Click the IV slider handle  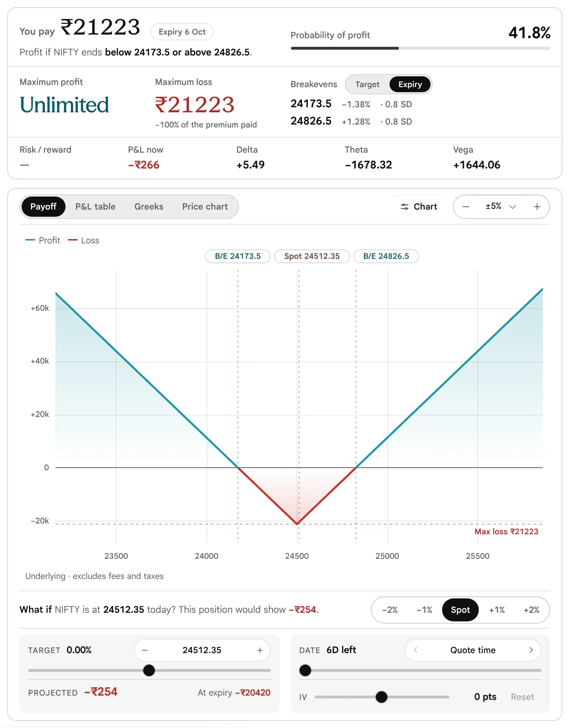[382, 697]
